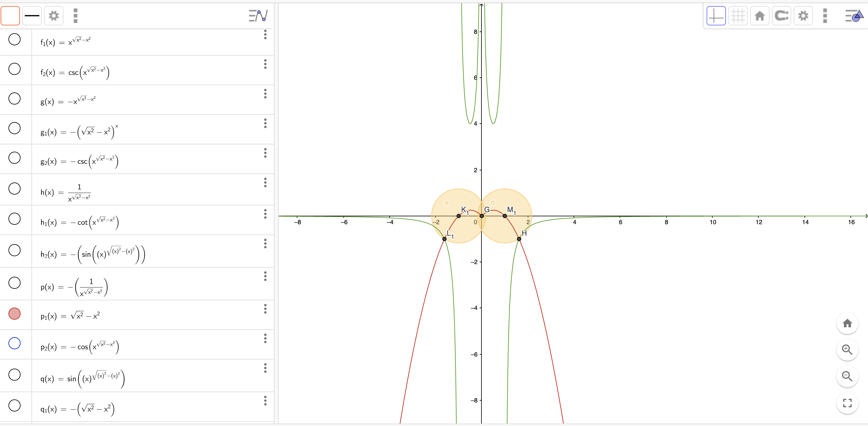Show function g(x) via its visibility circle
This screenshot has width=868, height=426.
tap(15, 99)
